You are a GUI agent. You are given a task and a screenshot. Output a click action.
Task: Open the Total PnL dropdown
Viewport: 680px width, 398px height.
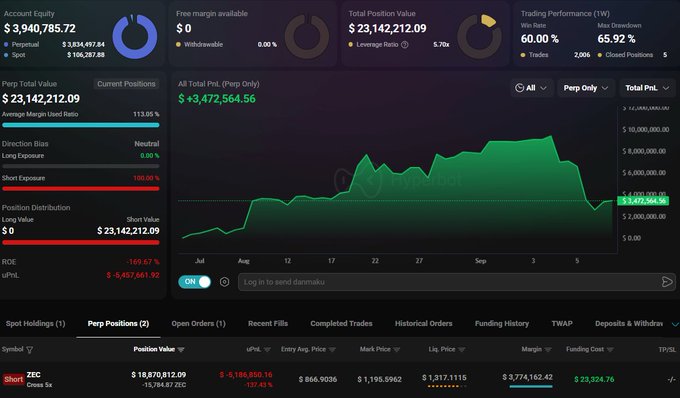(647, 88)
